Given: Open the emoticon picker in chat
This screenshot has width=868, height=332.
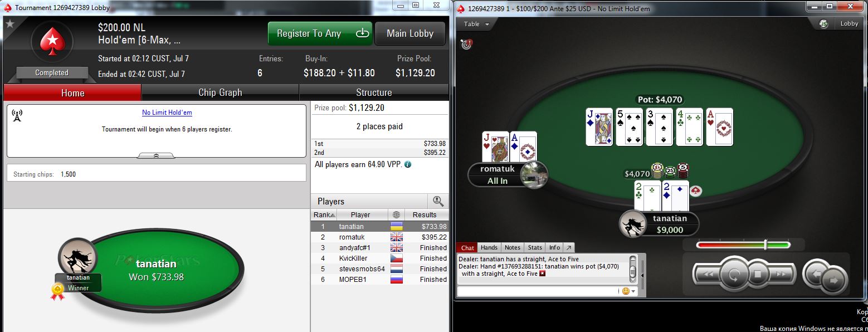Looking at the screenshot, I should pyautogui.click(x=628, y=291).
